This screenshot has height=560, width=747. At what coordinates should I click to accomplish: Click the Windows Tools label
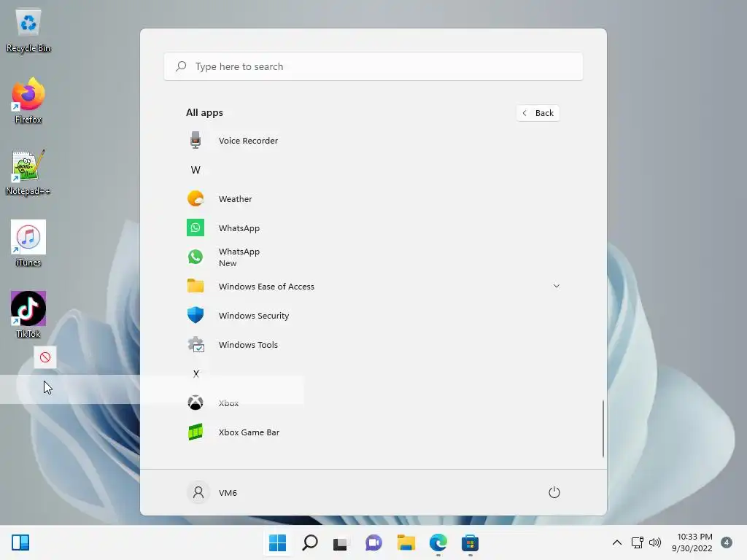click(248, 345)
